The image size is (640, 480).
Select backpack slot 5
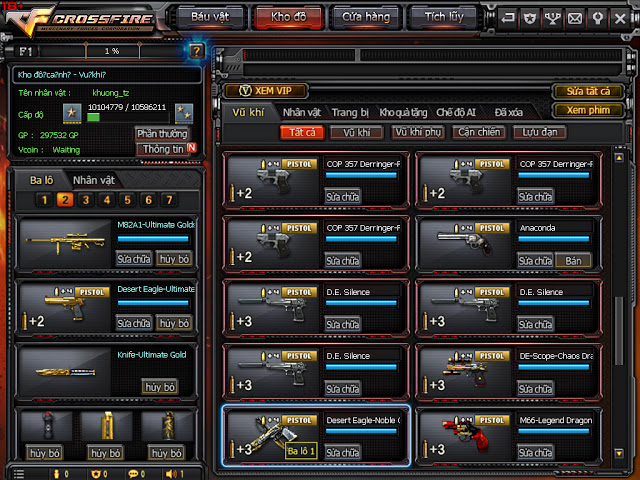pyautogui.click(x=127, y=200)
